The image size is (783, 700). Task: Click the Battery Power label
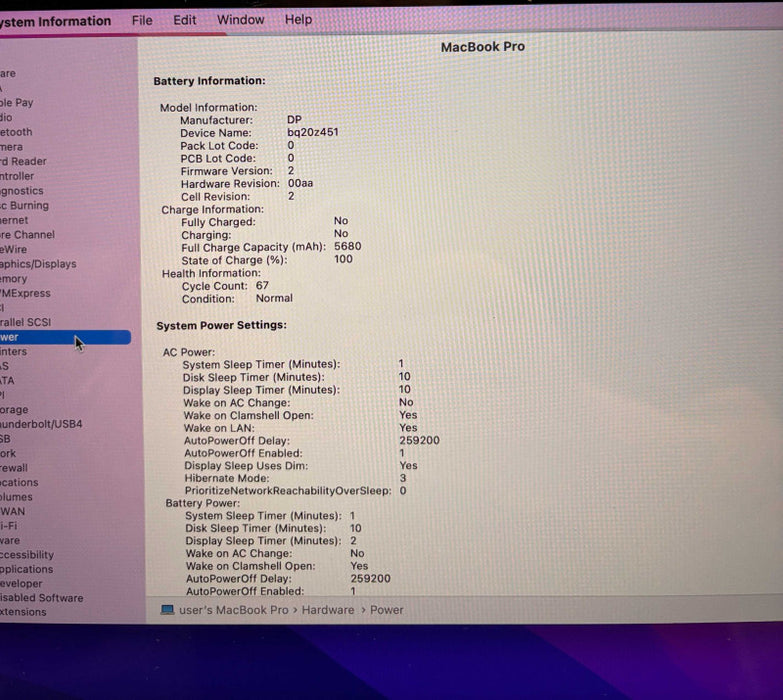[203, 503]
